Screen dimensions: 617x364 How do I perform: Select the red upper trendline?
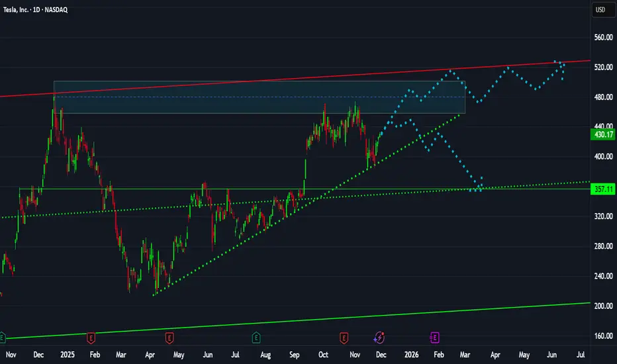295,78
